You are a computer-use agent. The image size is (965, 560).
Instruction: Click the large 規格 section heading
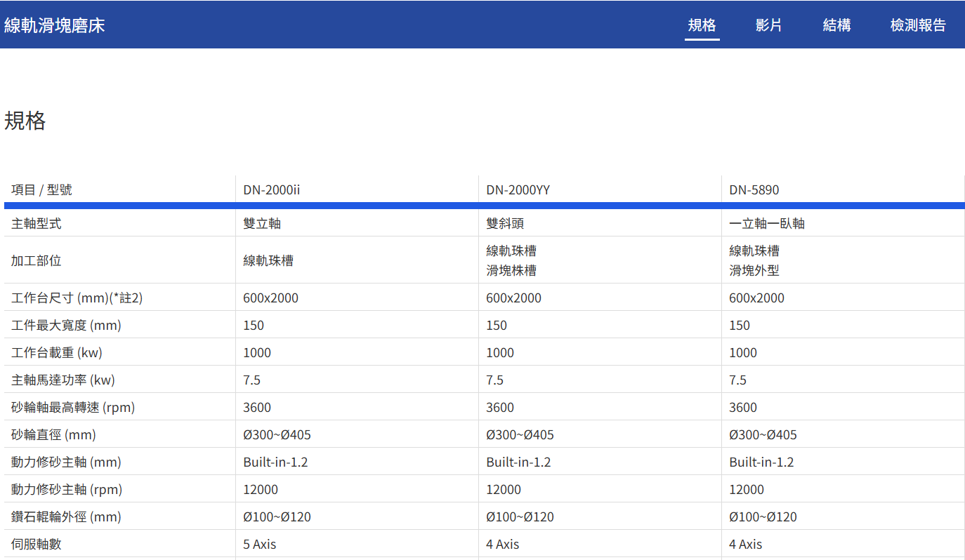coord(25,121)
